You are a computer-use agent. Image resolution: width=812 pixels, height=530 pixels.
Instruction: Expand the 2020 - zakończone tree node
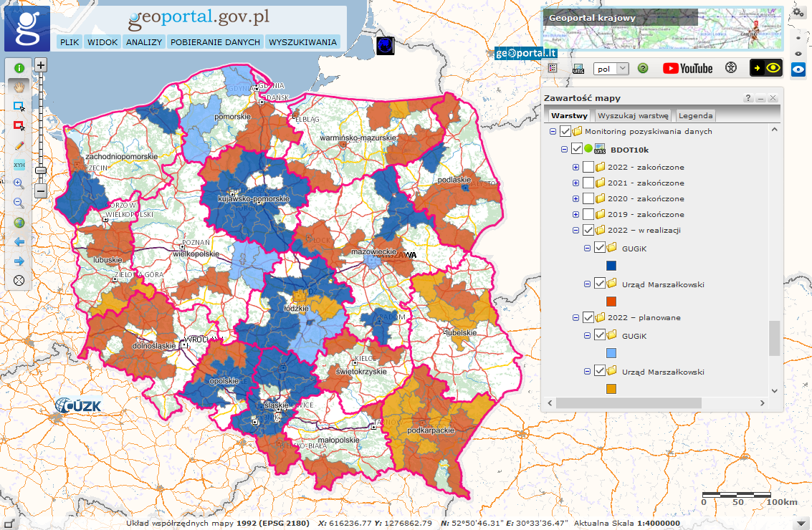[x=575, y=198]
